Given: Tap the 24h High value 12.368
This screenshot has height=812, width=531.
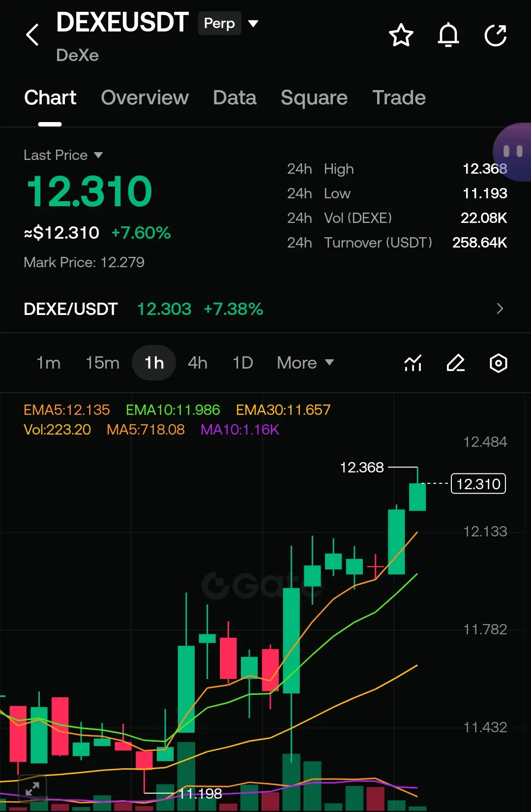Looking at the screenshot, I should (x=485, y=169).
